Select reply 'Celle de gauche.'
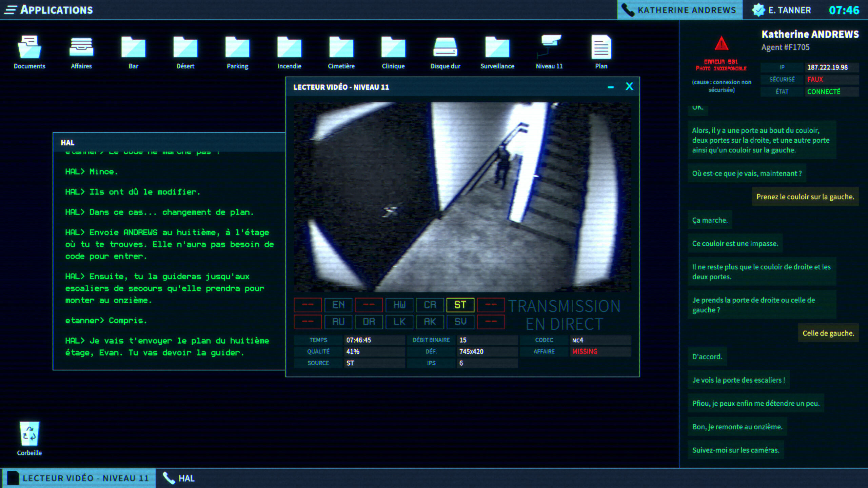This screenshot has height=488, width=868. click(828, 333)
